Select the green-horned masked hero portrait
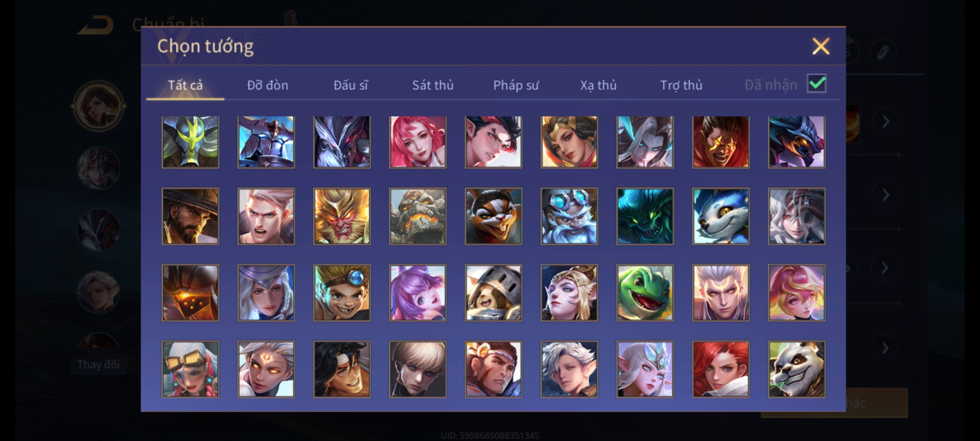Screen dimensions: 980x441 click(x=190, y=142)
